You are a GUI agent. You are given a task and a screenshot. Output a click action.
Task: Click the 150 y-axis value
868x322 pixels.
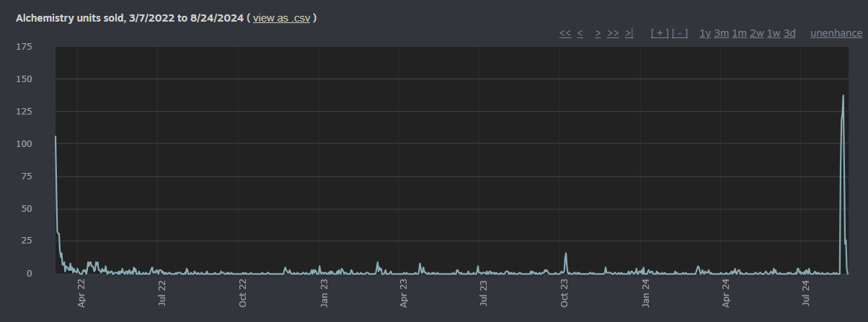(x=24, y=79)
